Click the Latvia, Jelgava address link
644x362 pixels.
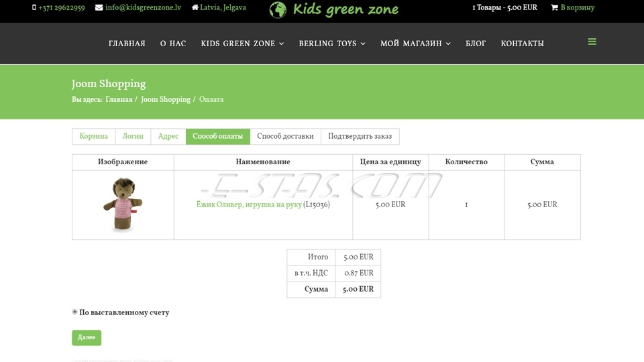pyautogui.click(x=223, y=7)
